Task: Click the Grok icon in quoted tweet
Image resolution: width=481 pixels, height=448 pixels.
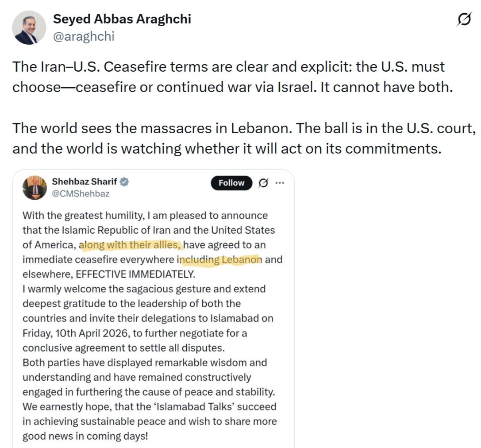Action: pos(263,183)
